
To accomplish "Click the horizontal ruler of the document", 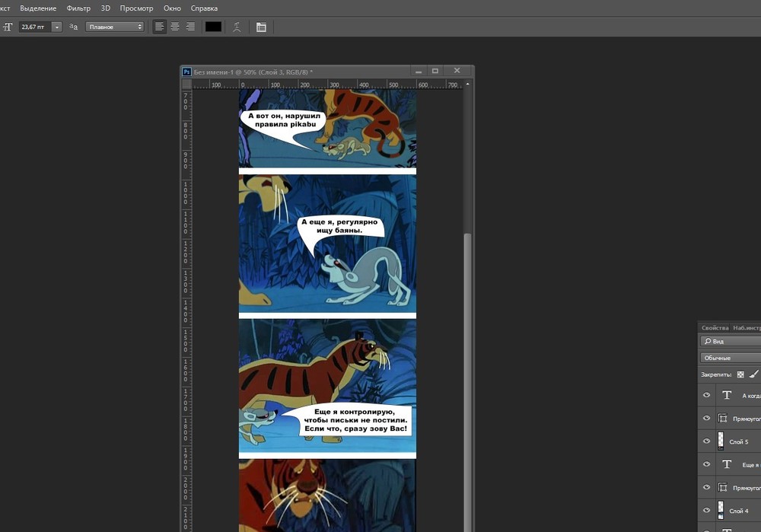I will coord(327,84).
